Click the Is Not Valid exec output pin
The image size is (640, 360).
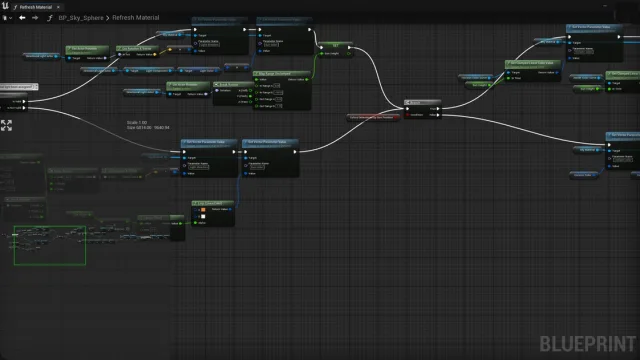(x=24, y=108)
